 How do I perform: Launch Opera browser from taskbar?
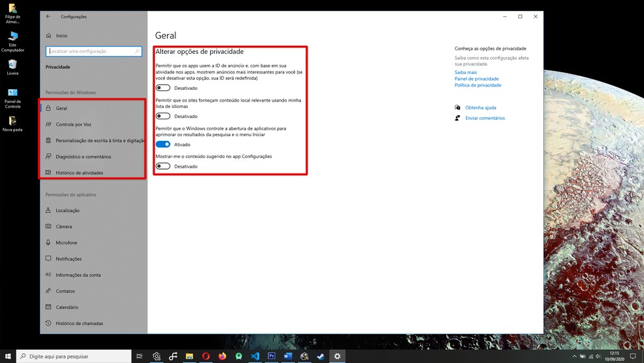tap(206, 356)
